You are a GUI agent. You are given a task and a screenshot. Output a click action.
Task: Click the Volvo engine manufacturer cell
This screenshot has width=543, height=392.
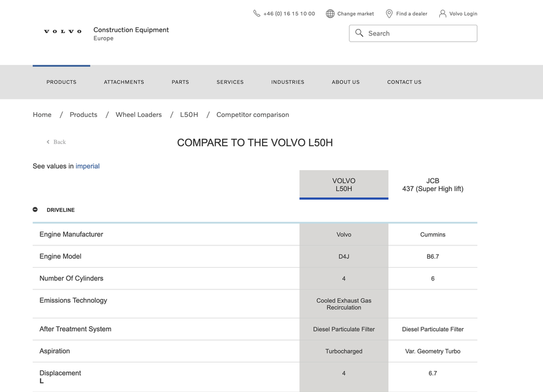(x=344, y=235)
